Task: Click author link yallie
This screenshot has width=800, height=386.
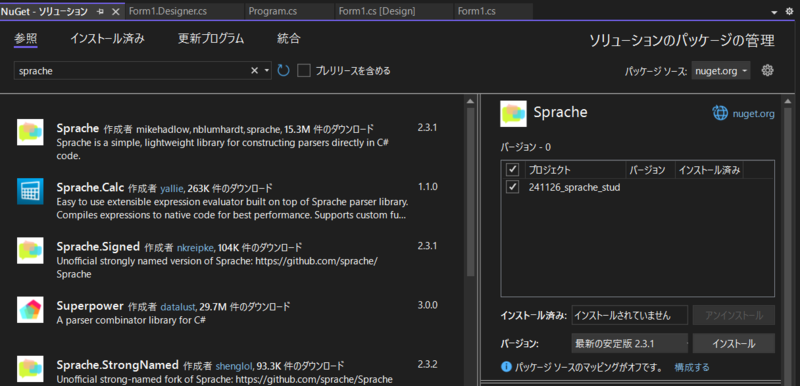Action: (x=171, y=188)
